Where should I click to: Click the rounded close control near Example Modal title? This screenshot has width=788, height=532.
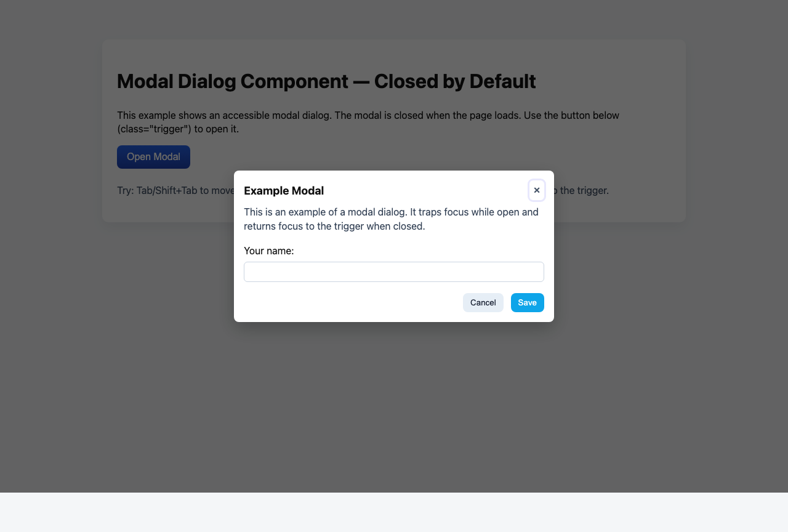pos(536,190)
